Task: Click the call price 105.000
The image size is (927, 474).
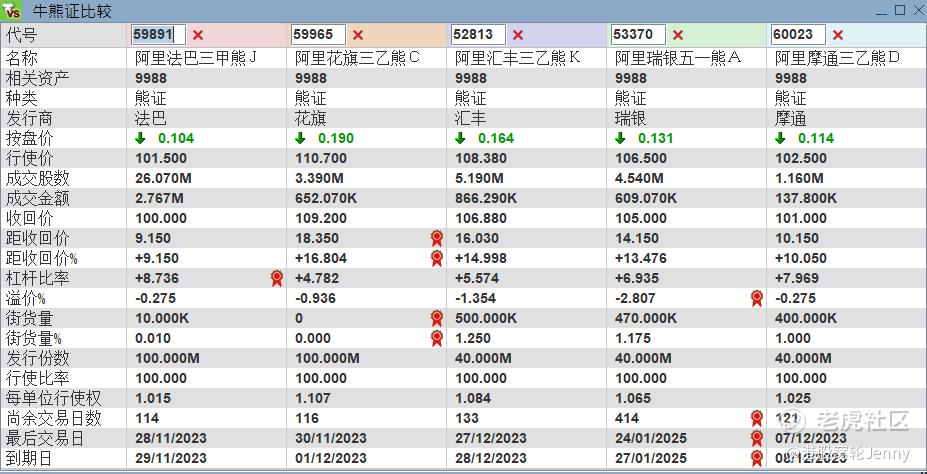Action: 641,218
